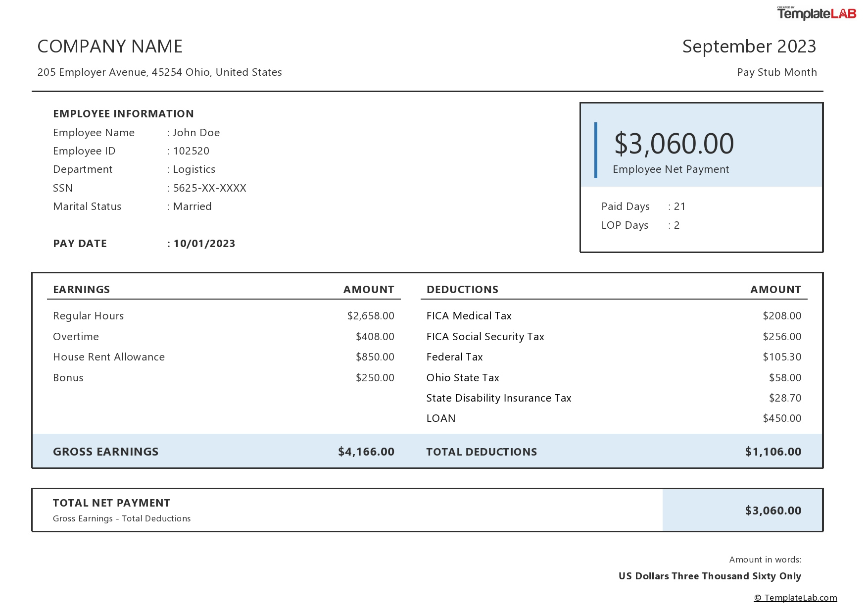Click the EMPLOYEE INFORMATION header

pyautogui.click(x=123, y=113)
